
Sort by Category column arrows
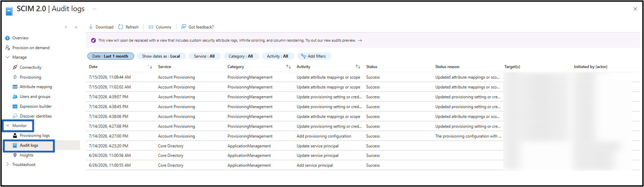tap(288, 67)
